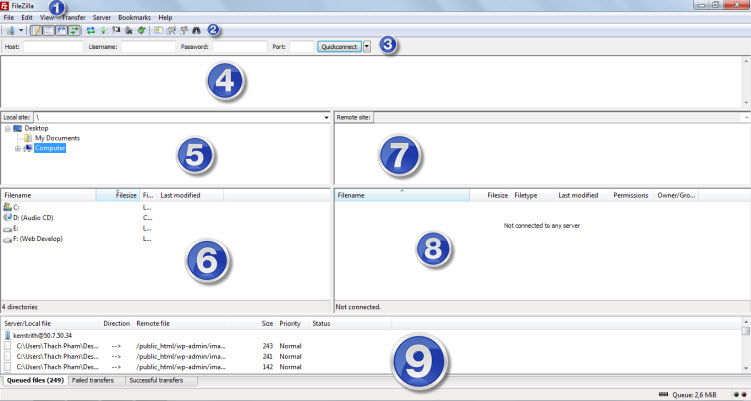The width and height of the screenshot is (751, 401).
Task: Toggle the local directory tree view
Action: pos(49,31)
